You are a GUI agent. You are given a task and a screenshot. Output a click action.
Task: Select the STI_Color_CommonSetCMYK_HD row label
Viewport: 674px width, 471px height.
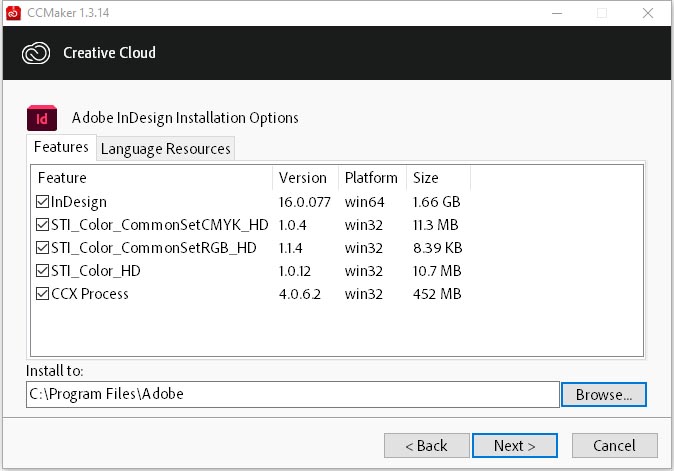(159, 225)
